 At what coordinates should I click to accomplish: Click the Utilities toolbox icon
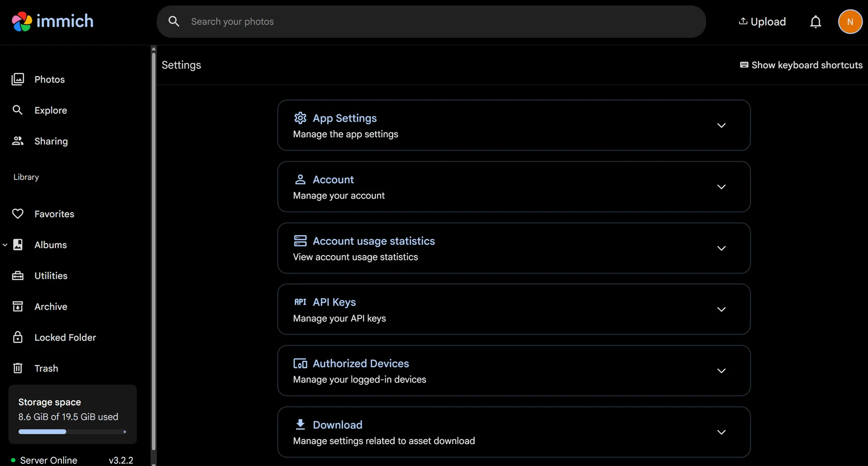pos(18,276)
